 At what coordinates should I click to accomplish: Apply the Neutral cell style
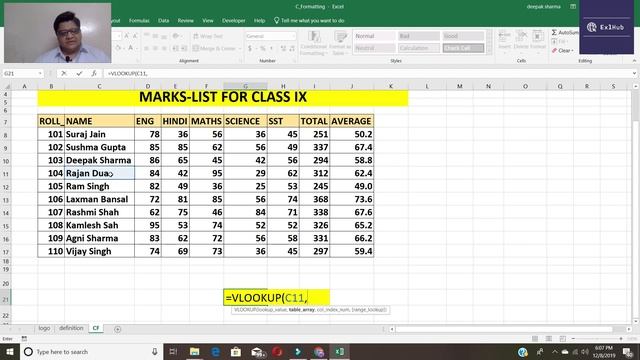tap(374, 48)
